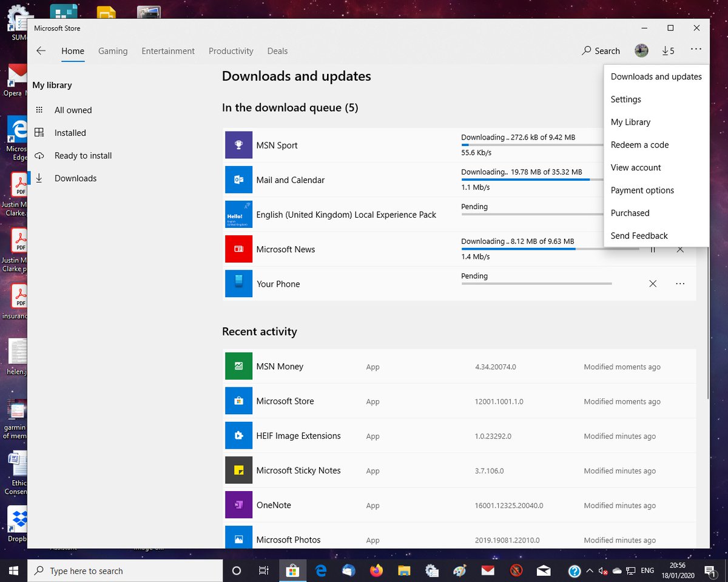Click the Microsoft Photos icon
The image size is (728, 582).
tap(238, 538)
